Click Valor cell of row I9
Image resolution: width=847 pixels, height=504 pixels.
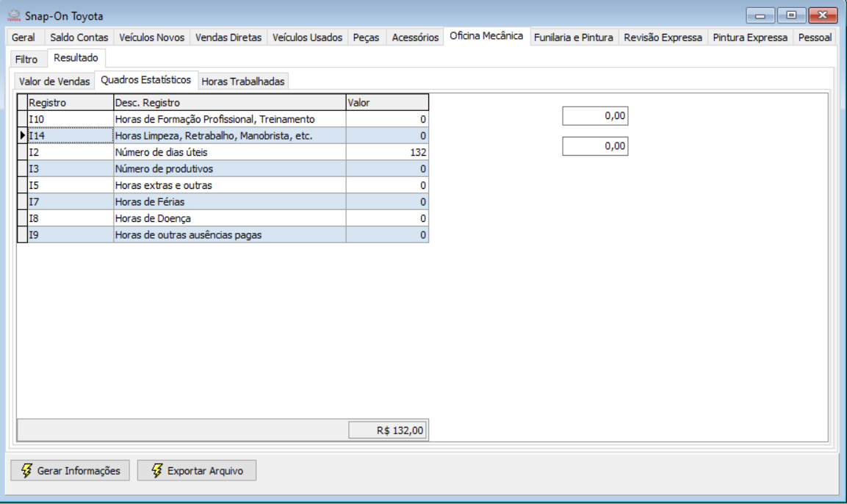[387, 235]
